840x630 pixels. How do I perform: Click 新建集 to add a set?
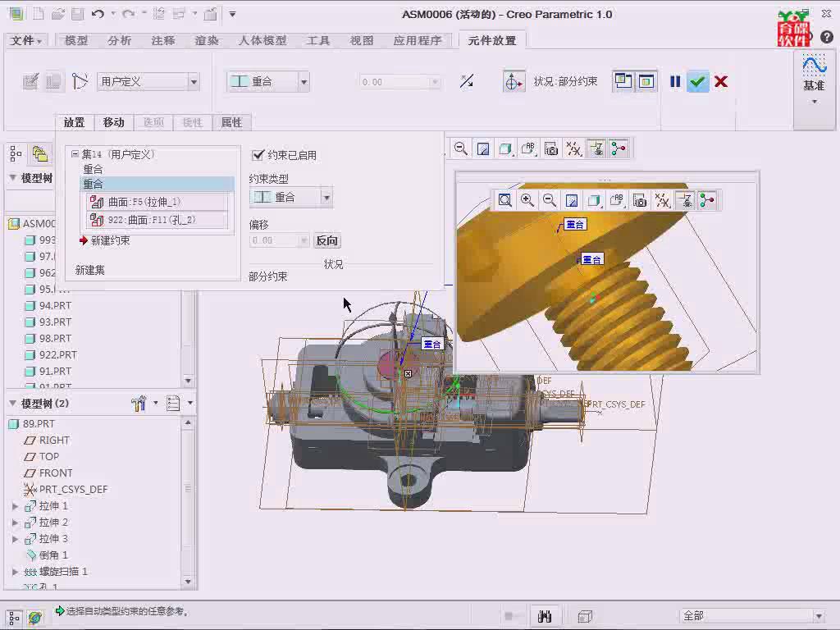pos(90,270)
